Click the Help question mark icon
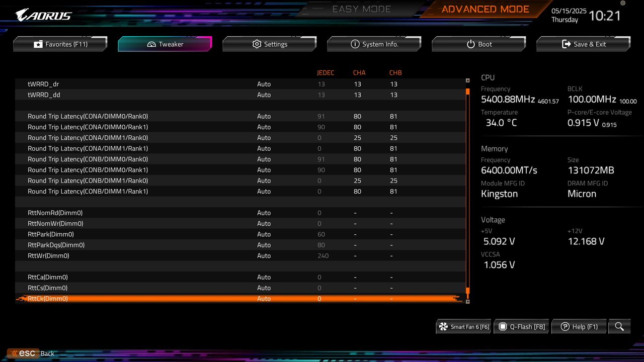 click(565, 327)
